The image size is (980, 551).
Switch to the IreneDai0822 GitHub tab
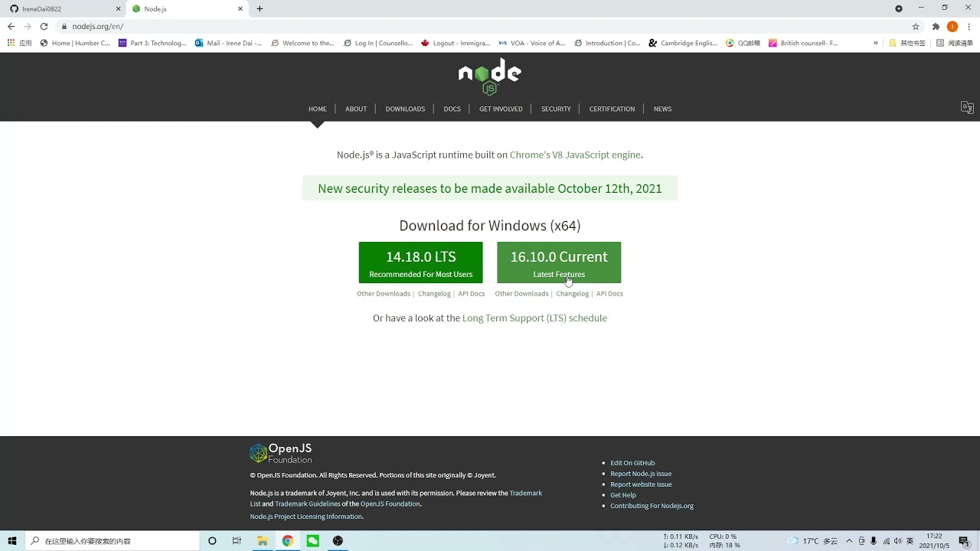pos(64,8)
